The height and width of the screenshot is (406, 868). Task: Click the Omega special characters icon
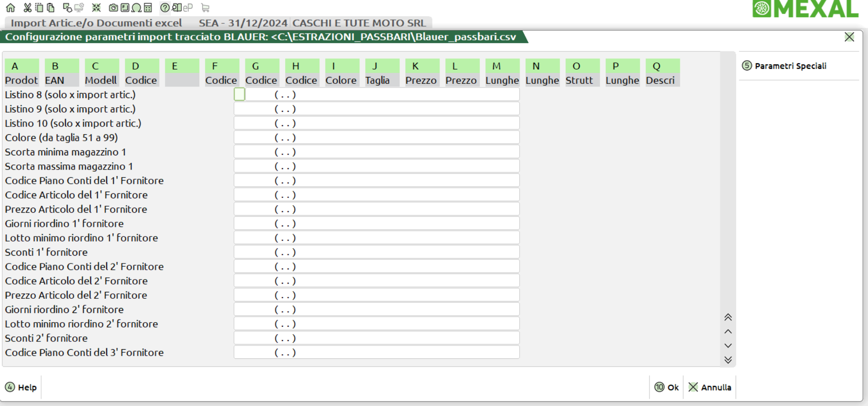point(136,8)
